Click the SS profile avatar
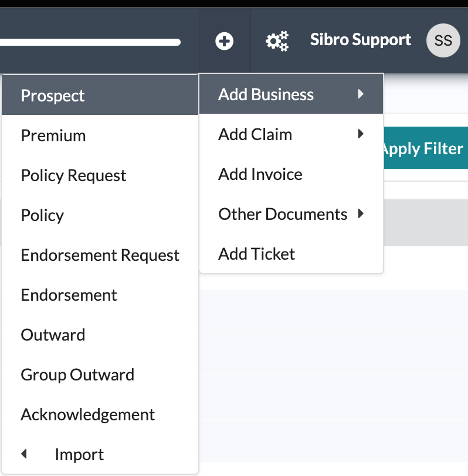Viewport: 468px width, 476px height. pyautogui.click(x=443, y=40)
